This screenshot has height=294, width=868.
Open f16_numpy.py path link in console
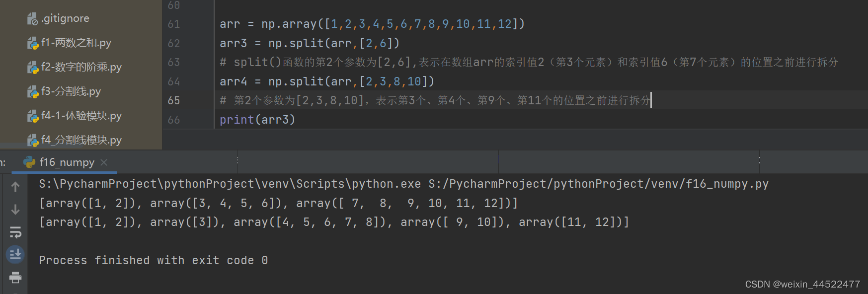(x=599, y=184)
